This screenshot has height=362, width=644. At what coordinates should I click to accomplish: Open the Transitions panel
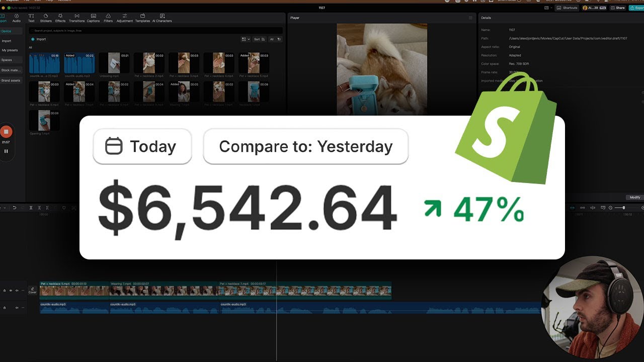click(x=77, y=18)
